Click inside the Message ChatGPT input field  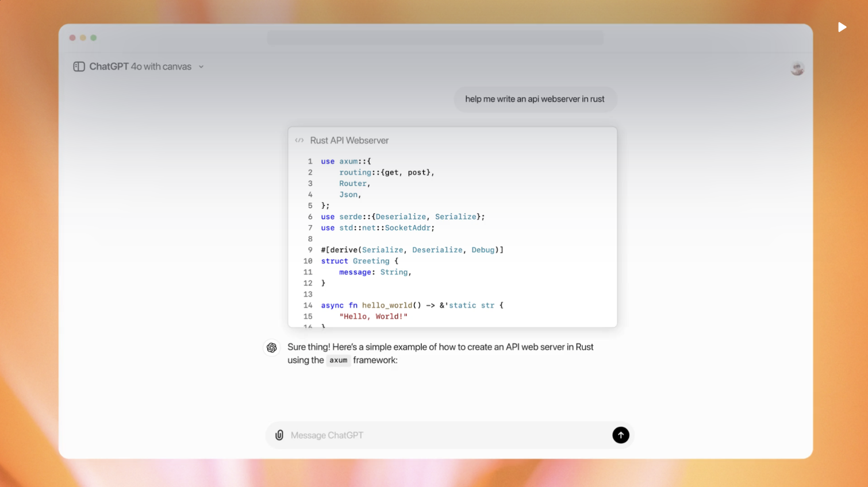402,435
